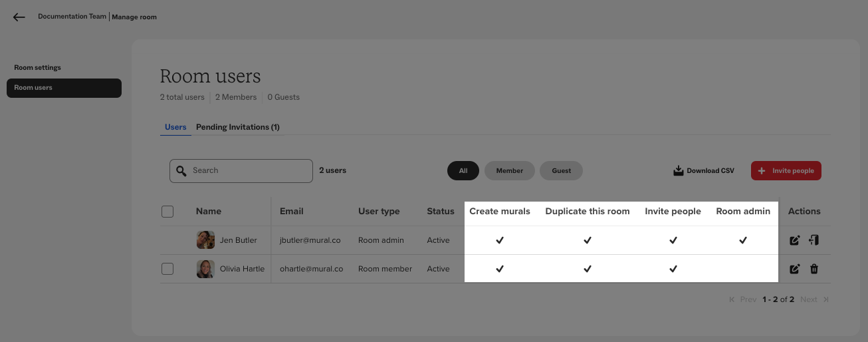Toggle the select-all checkbox in header

pos(167,212)
